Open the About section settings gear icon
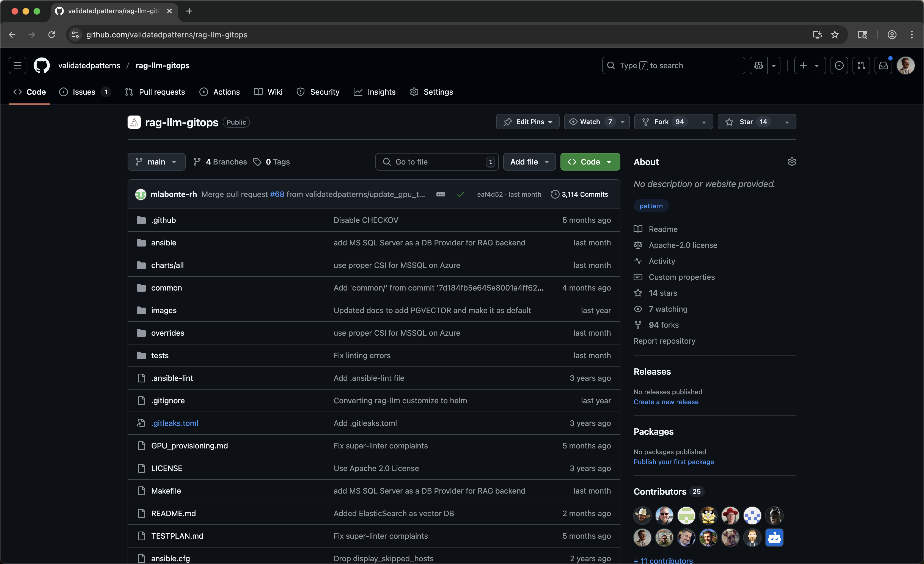Image resolution: width=924 pixels, height=564 pixels. click(x=792, y=161)
